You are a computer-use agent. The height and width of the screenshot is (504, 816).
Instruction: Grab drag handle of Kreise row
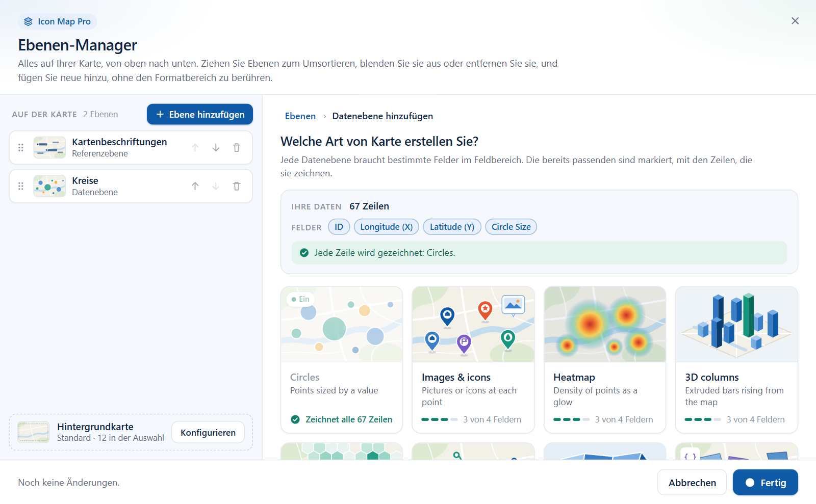[21, 187]
